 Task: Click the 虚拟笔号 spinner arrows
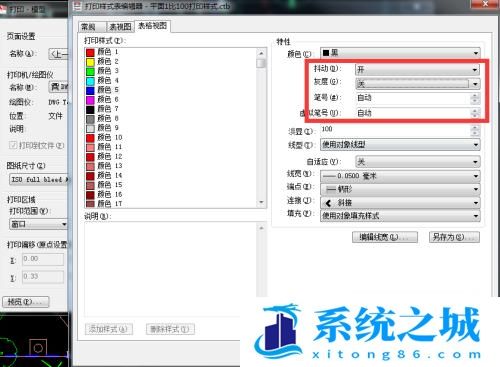pos(475,113)
